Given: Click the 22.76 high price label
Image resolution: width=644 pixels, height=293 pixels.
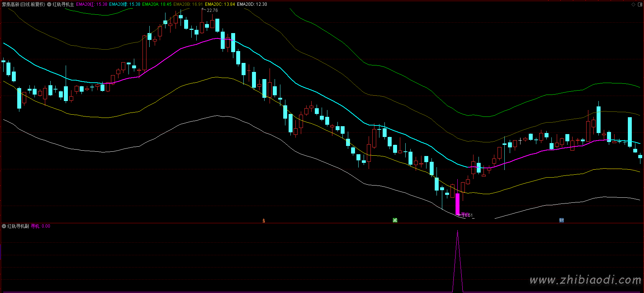Looking at the screenshot, I should [x=212, y=10].
